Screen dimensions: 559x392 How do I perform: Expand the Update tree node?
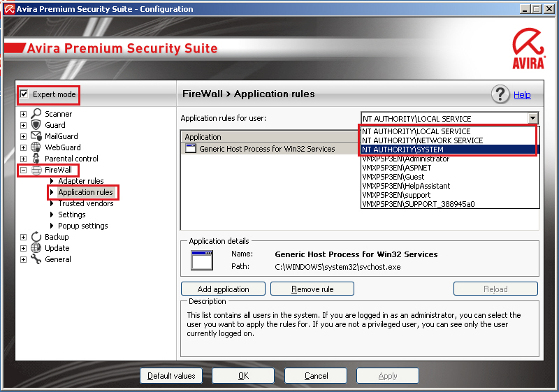tap(23, 248)
